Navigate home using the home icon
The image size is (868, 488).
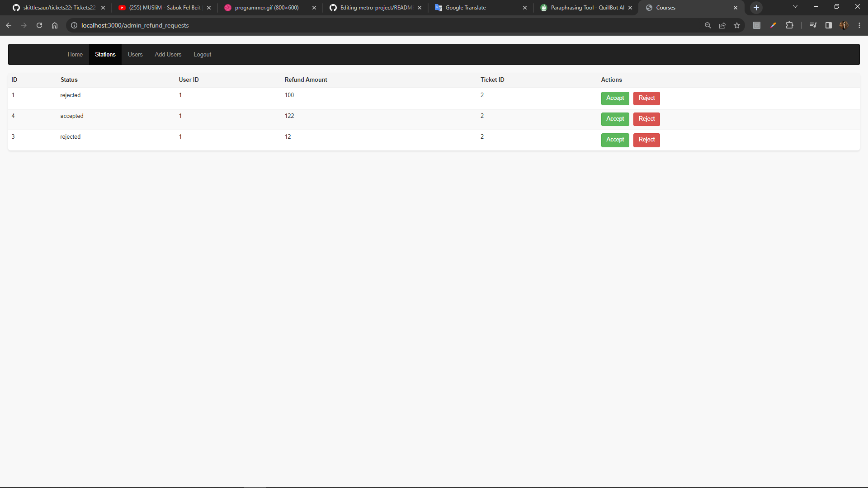55,25
